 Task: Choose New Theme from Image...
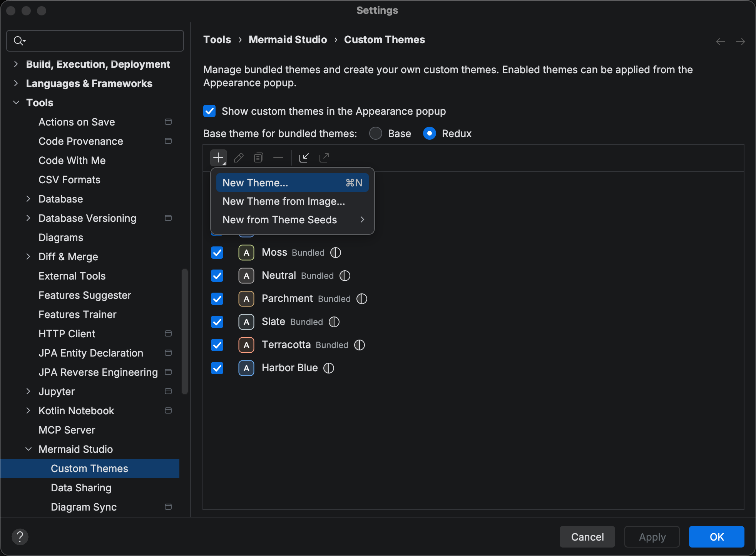pyautogui.click(x=293, y=201)
